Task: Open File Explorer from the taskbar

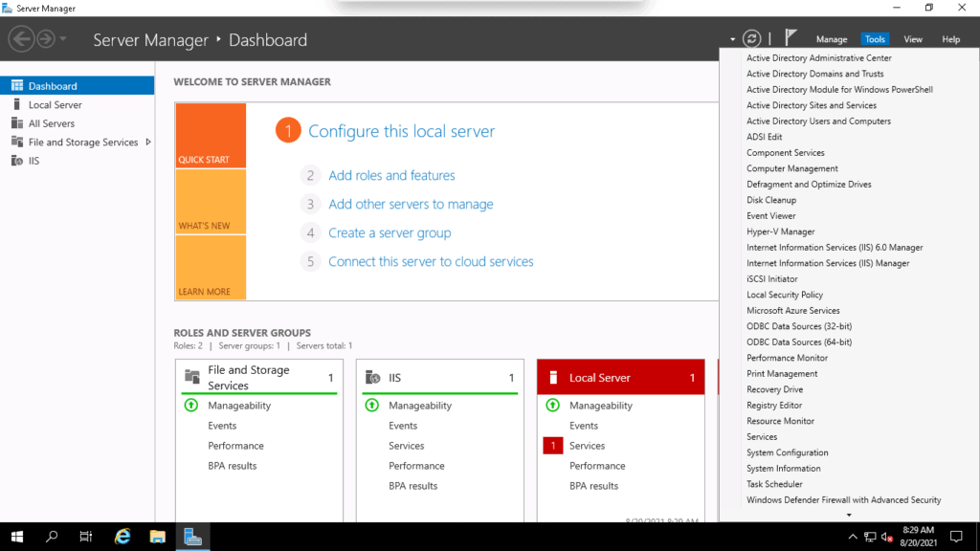Action: click(157, 537)
